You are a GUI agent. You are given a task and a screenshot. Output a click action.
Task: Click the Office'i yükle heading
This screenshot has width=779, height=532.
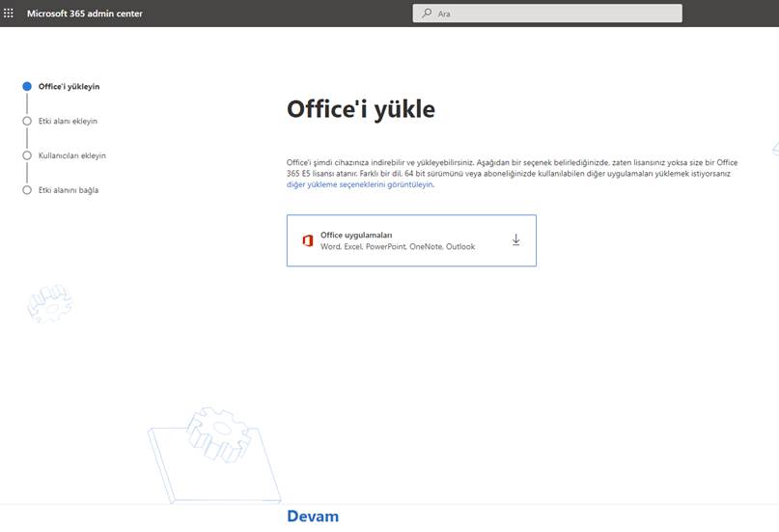(361, 109)
